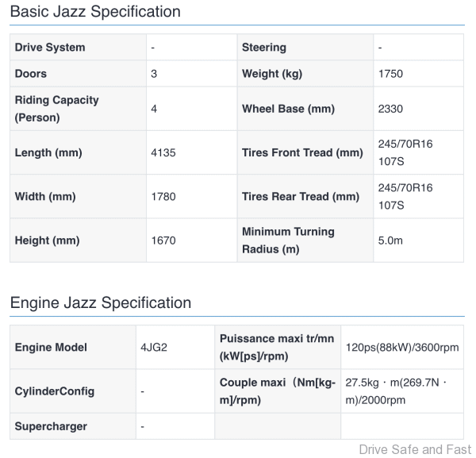Select the Riding Capacity (Person) label
Image resolution: width=476 pixels, height=458 pixels.
[x=57, y=109]
